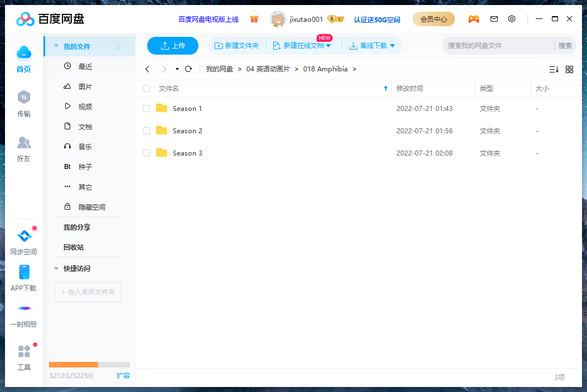Click the gift box icon
The height and width of the screenshot is (392, 587).
(254, 19)
